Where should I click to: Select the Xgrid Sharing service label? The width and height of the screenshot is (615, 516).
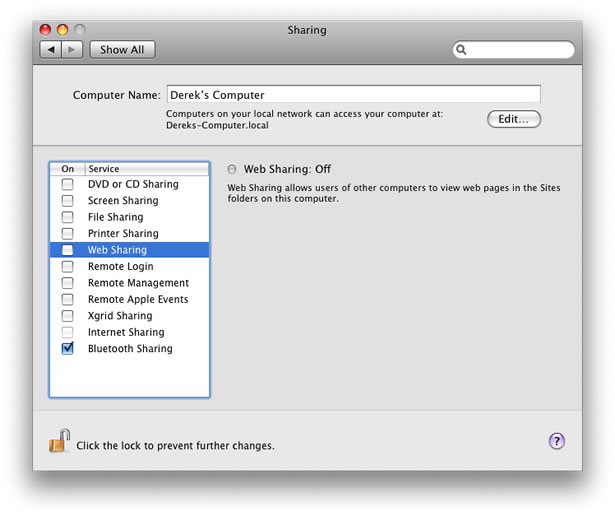pos(120,316)
